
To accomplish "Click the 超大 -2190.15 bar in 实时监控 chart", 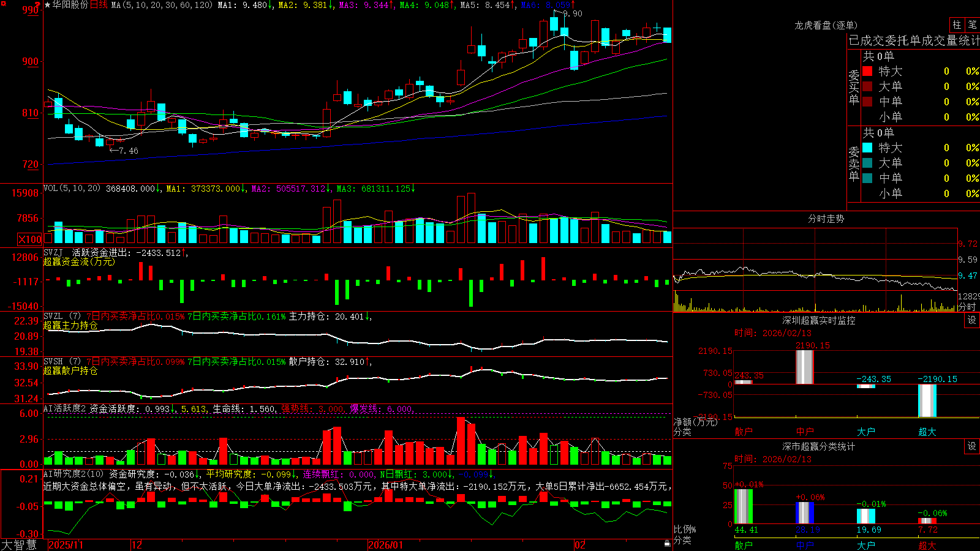I will pyautogui.click(x=927, y=400).
